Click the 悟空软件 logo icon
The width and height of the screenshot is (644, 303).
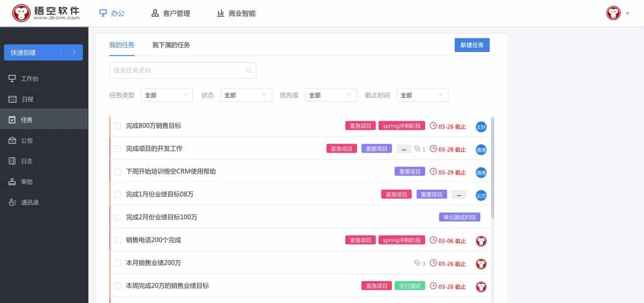(20, 13)
